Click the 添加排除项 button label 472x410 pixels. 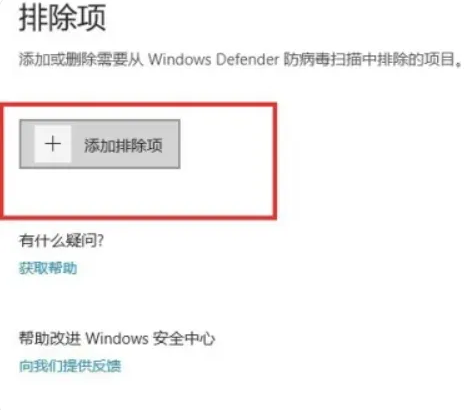123,145
